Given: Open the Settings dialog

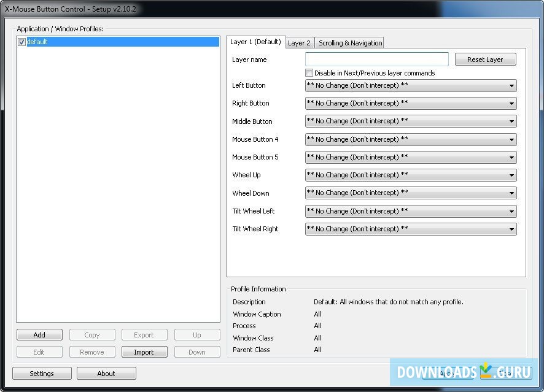Looking at the screenshot, I should (42, 373).
